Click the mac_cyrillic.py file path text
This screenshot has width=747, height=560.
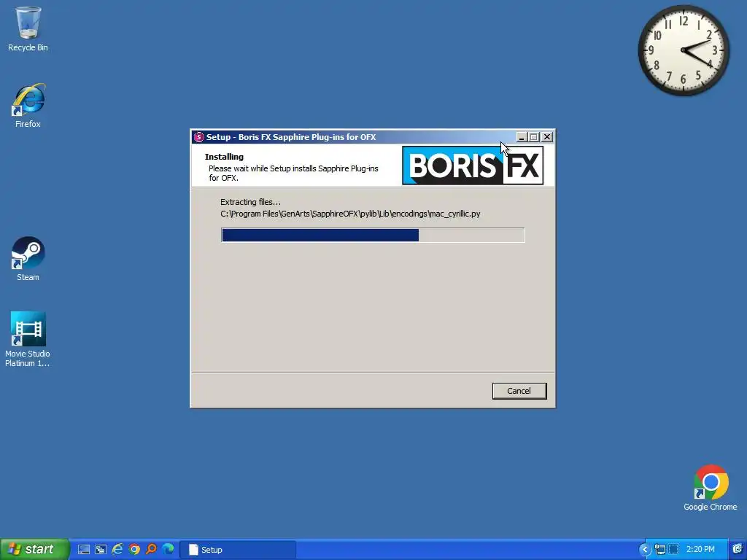350,214
